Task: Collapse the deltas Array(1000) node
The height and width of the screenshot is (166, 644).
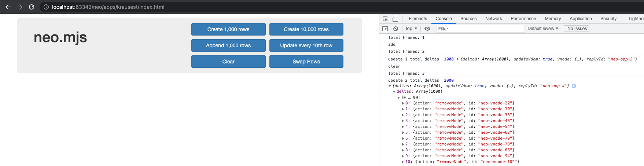Action: 394,92
